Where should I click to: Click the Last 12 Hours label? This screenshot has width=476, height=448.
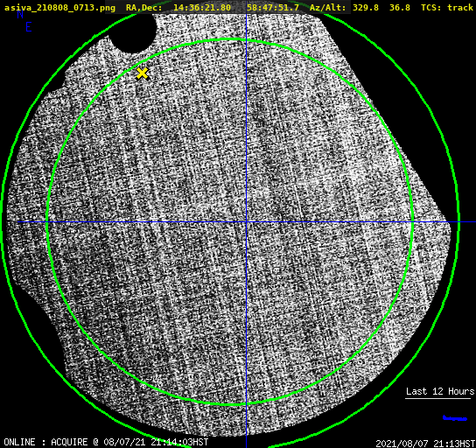coord(440,391)
